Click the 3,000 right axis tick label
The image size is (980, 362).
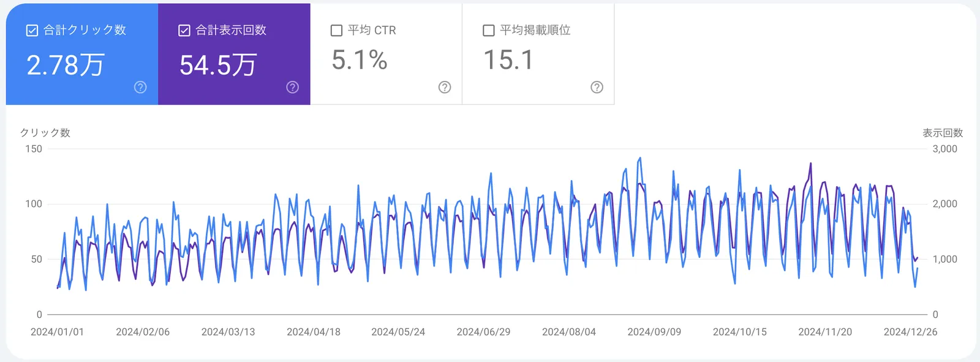click(x=944, y=149)
